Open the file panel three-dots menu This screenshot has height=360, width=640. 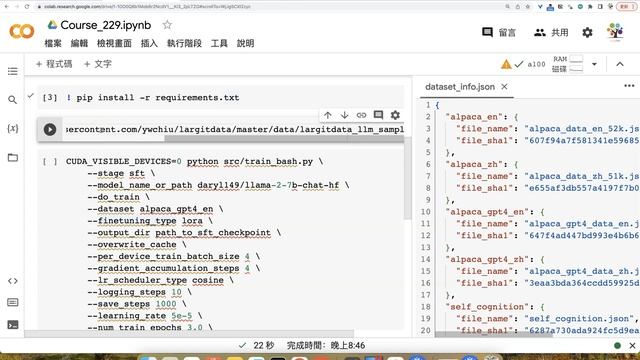(x=629, y=86)
